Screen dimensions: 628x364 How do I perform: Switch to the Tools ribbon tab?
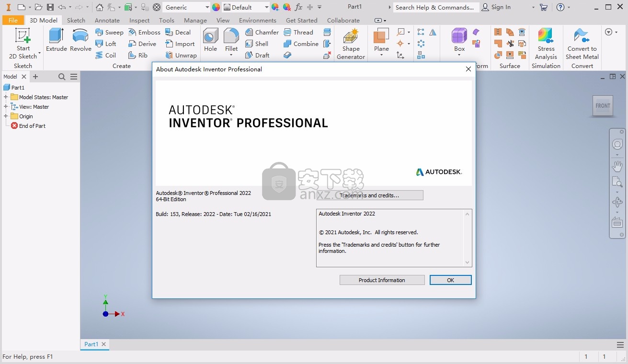[x=167, y=20]
